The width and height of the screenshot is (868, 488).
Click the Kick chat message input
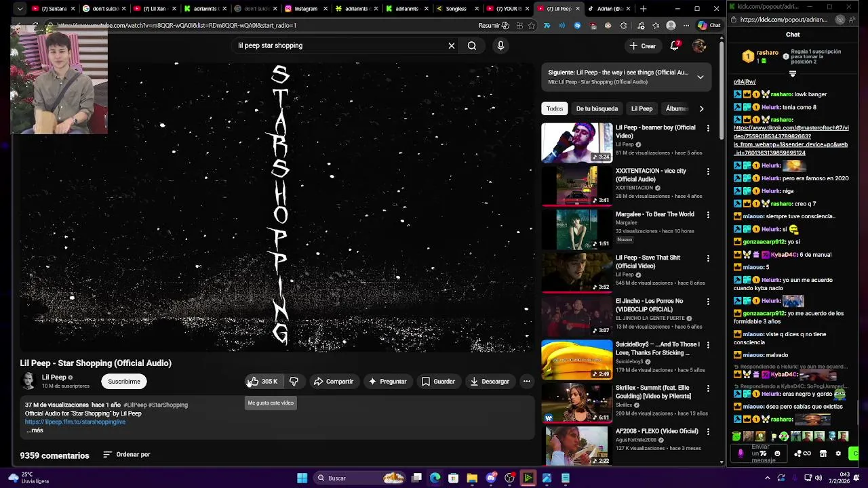pyautogui.click(x=760, y=453)
